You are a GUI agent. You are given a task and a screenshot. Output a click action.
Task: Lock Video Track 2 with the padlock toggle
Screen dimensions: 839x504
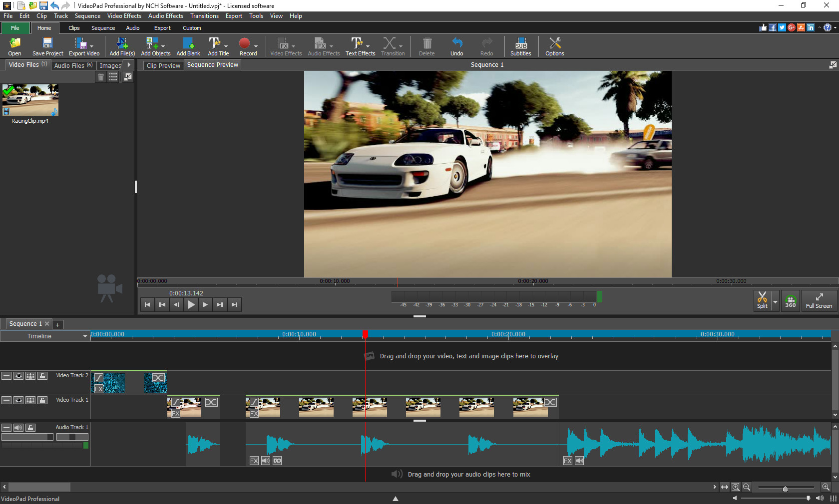coord(42,376)
